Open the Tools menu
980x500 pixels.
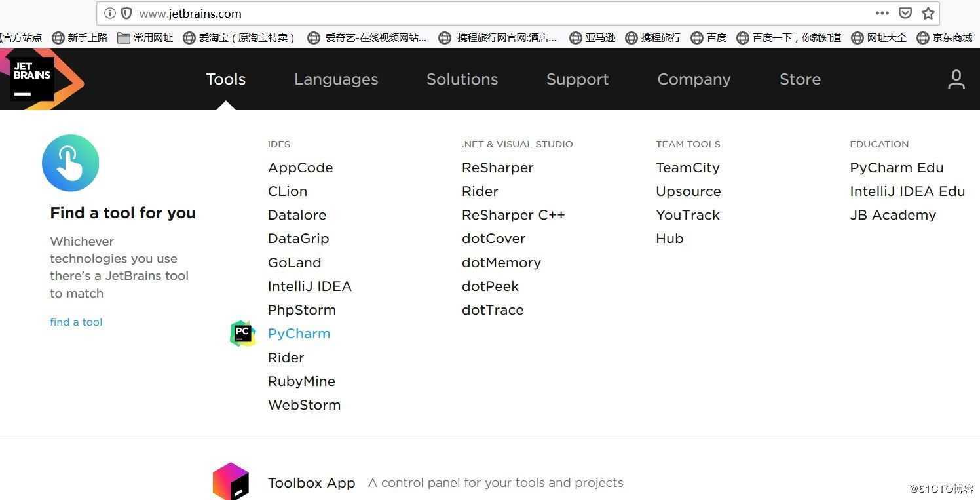[226, 79]
